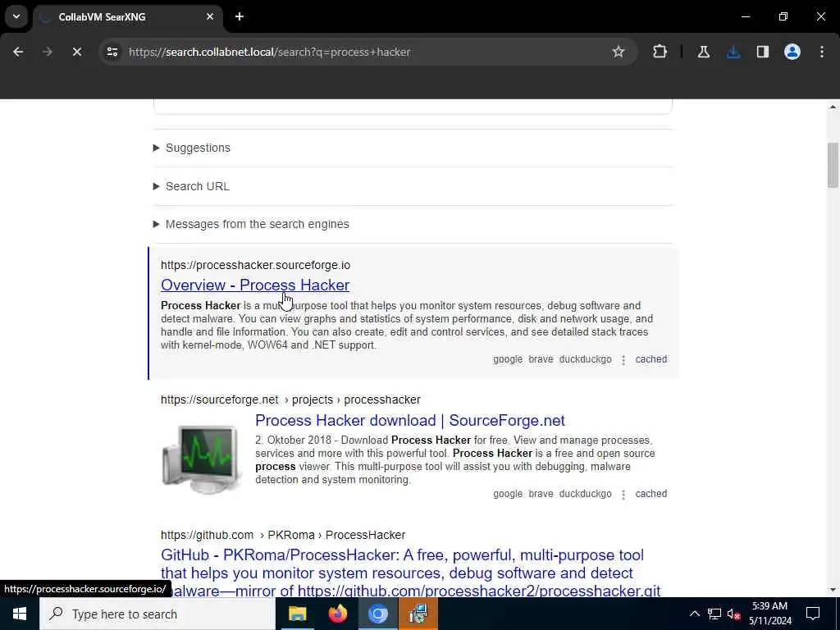Open the muted volume tray icon

click(x=733, y=614)
